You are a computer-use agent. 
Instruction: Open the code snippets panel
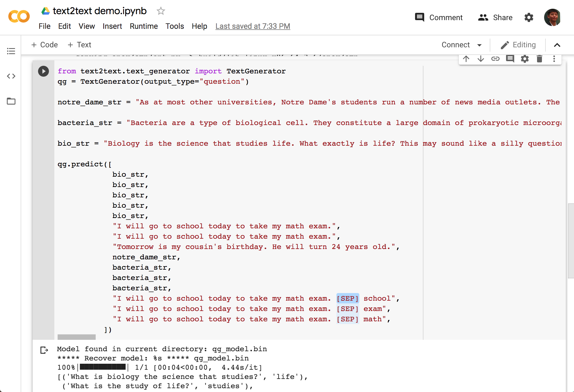pyautogui.click(x=11, y=76)
